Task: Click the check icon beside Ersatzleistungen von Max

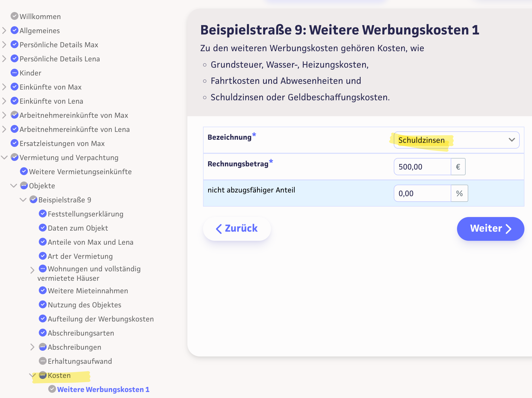Action: pyautogui.click(x=14, y=143)
